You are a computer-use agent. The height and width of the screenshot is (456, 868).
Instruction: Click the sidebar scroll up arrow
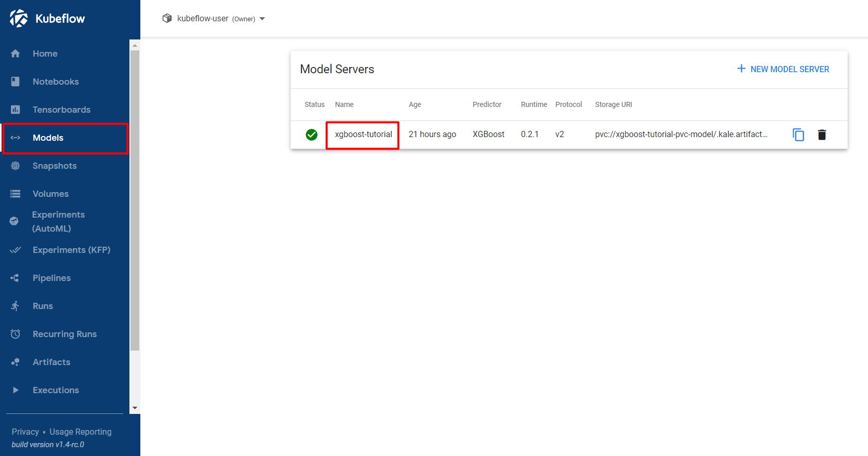point(135,45)
